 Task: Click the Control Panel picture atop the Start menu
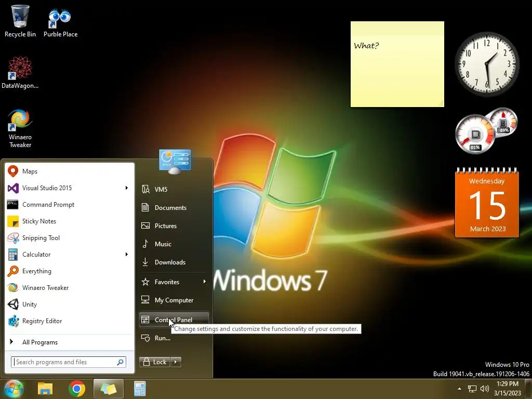coord(175,162)
